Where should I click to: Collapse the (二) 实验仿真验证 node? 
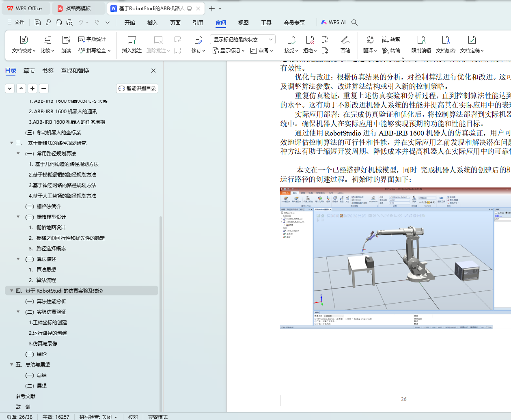tap(18, 312)
